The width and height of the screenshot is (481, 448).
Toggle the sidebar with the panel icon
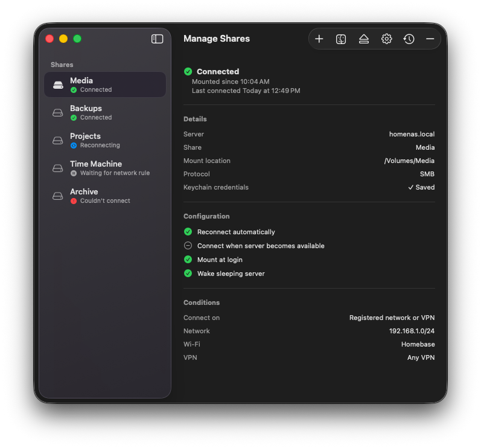pos(157,39)
